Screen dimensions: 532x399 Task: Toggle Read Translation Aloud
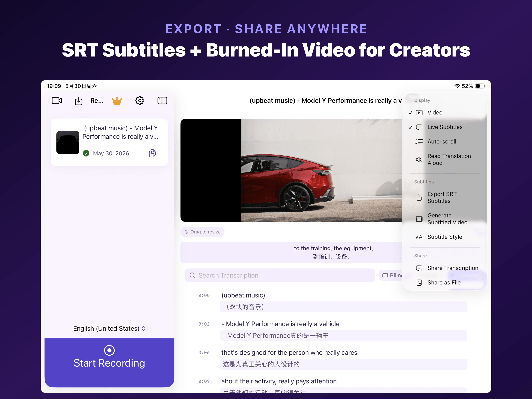[x=444, y=159]
